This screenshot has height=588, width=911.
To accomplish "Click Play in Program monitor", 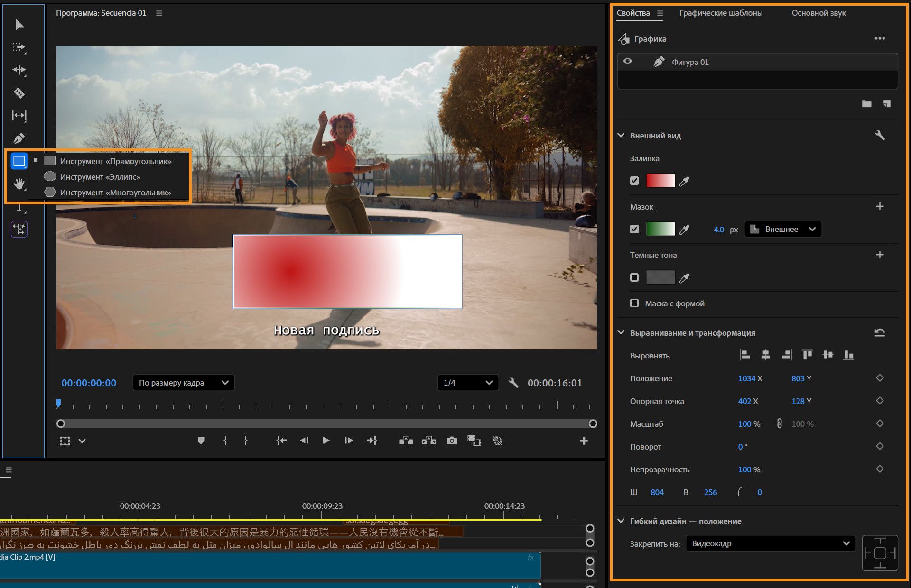I will point(326,441).
